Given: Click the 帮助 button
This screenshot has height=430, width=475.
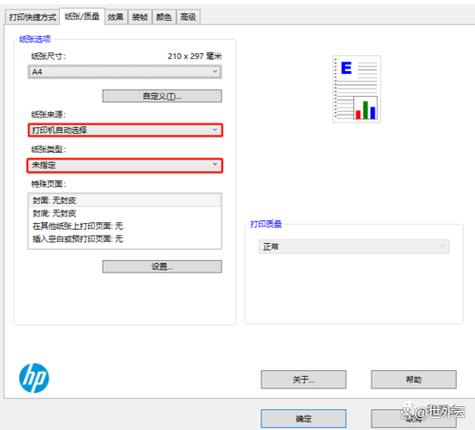Looking at the screenshot, I should click(x=414, y=379).
